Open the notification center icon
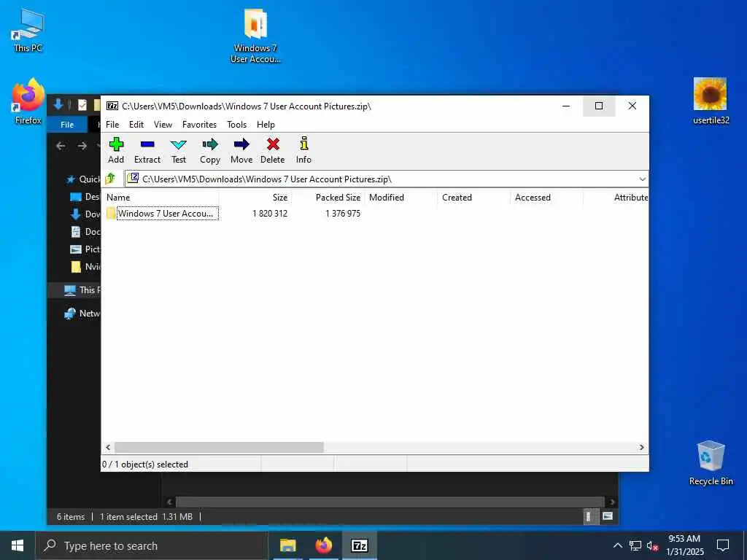 point(723,545)
